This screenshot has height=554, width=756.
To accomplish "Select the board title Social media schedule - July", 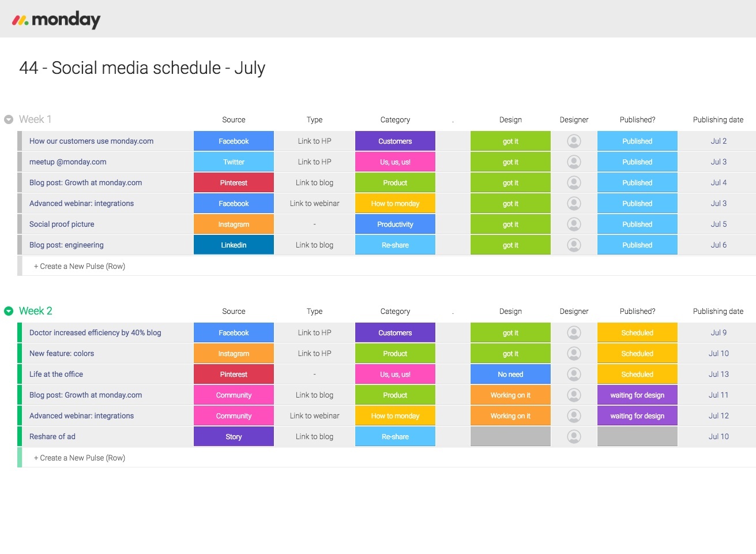I will click(x=142, y=68).
